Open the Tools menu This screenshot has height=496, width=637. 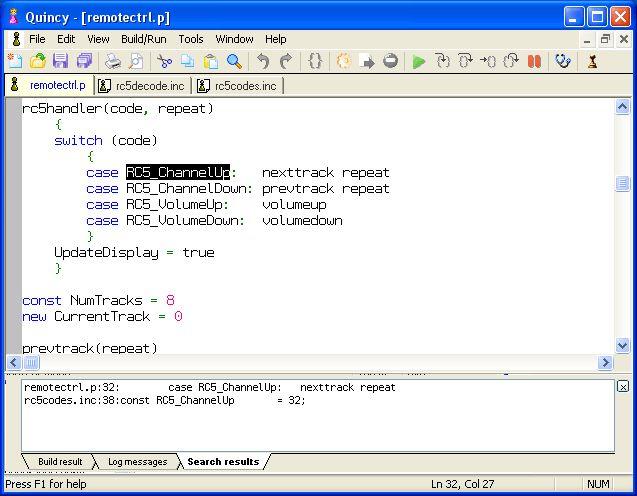191,39
